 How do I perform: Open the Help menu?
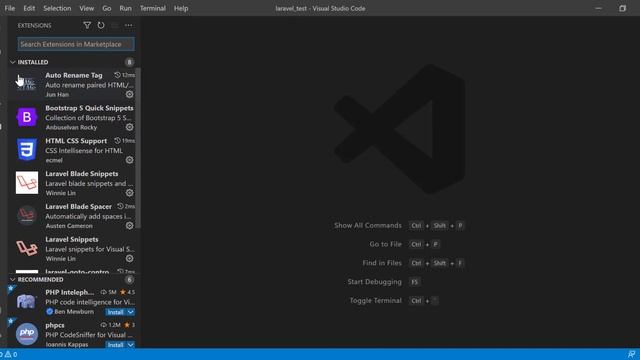click(181, 8)
